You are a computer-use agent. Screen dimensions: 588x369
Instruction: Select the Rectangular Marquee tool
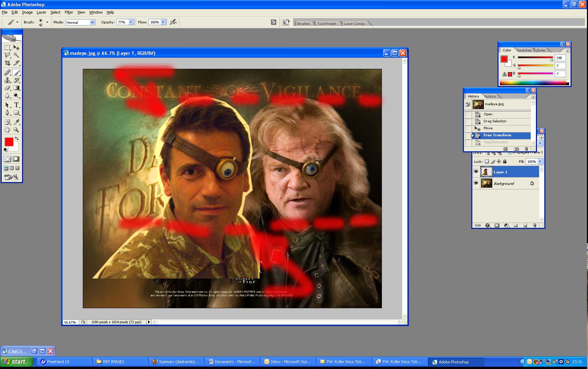tap(7, 48)
